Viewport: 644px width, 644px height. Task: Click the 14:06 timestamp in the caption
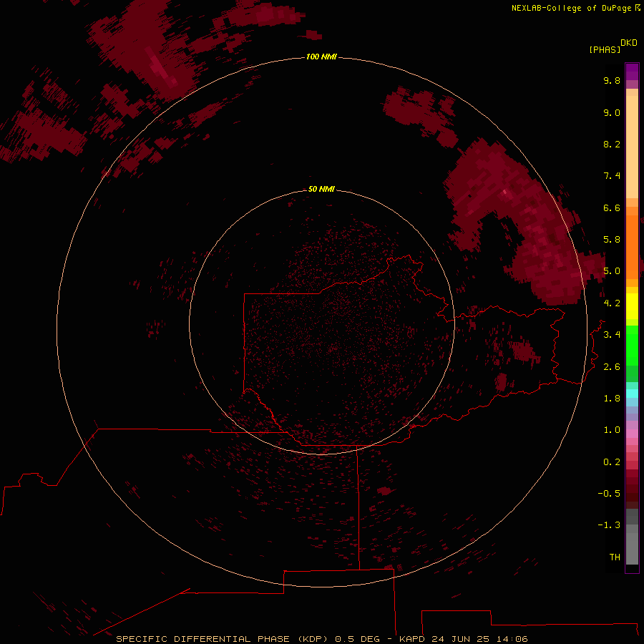pos(512,639)
